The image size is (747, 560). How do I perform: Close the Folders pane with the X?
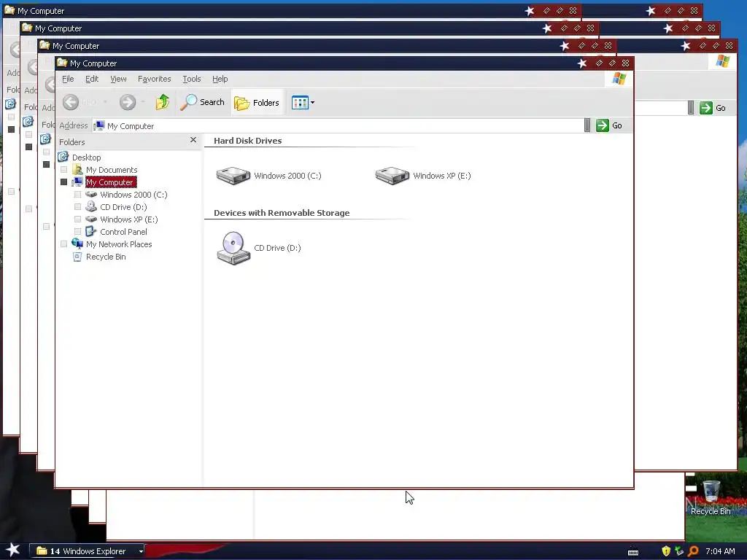pyautogui.click(x=193, y=139)
